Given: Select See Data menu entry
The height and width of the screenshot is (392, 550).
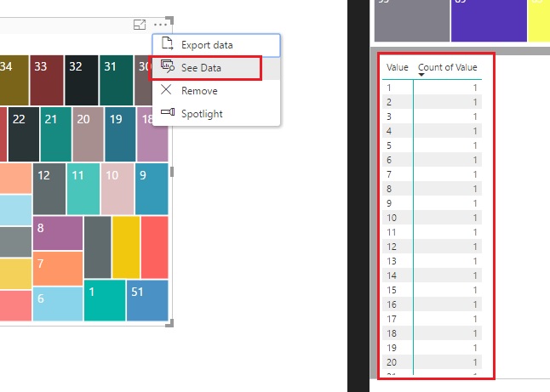Looking at the screenshot, I should point(216,68).
